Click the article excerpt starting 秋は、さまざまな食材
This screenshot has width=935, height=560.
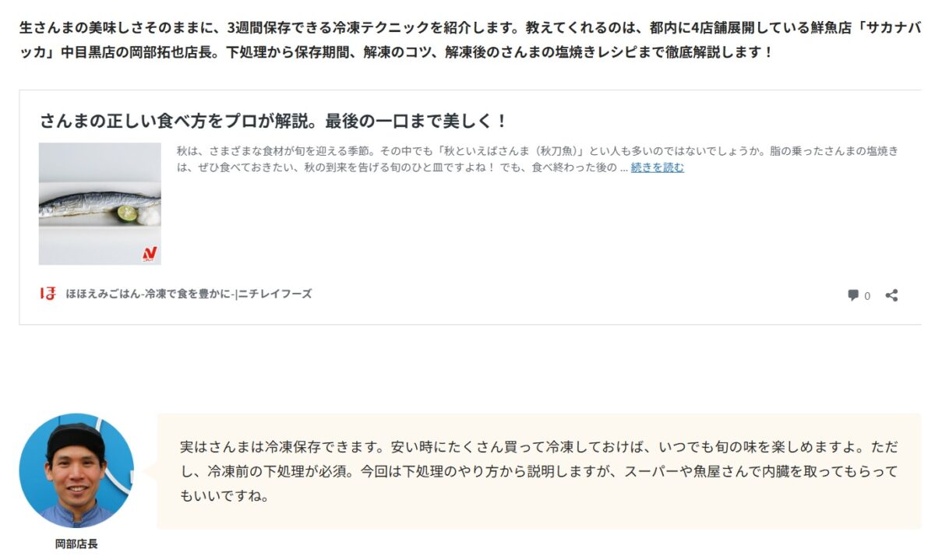[538, 159]
